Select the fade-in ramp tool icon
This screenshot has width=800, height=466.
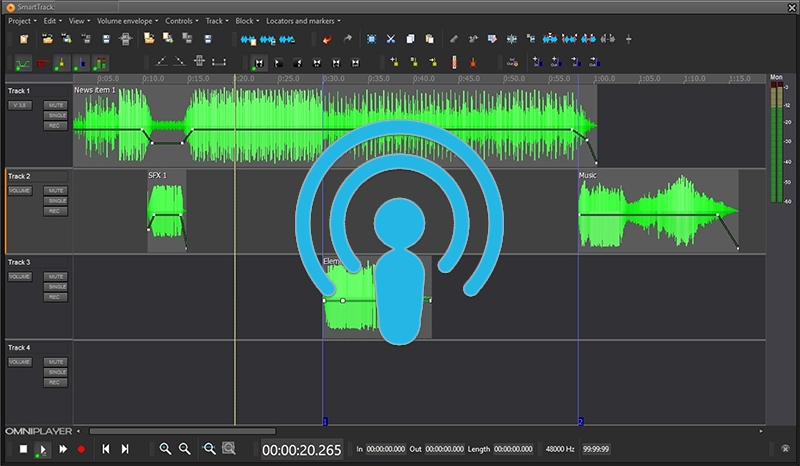pyautogui.click(x=161, y=62)
